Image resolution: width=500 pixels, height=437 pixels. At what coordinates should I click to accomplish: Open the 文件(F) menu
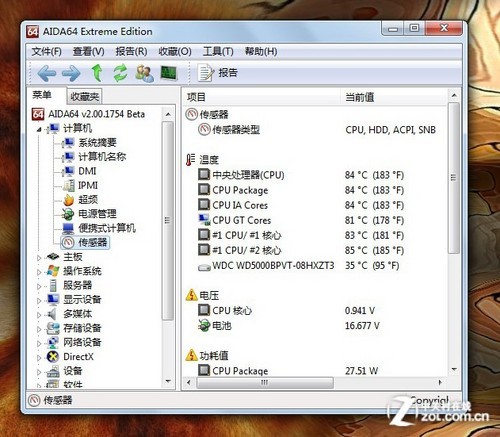pos(47,51)
